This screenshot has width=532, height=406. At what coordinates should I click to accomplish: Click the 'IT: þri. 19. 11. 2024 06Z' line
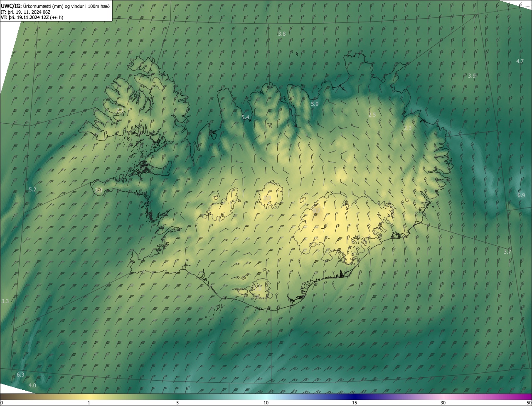26,12
